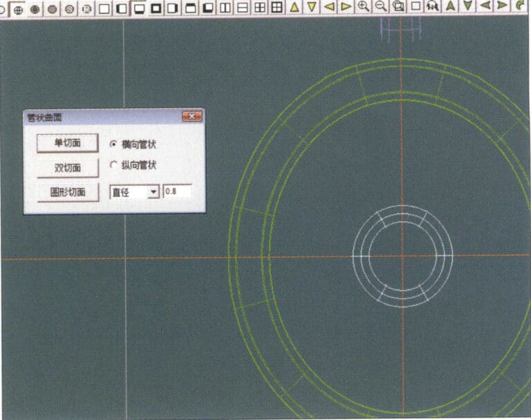The width and height of the screenshot is (531, 420).
Task: Rotate view down with green down arrow
Action: coord(467,6)
